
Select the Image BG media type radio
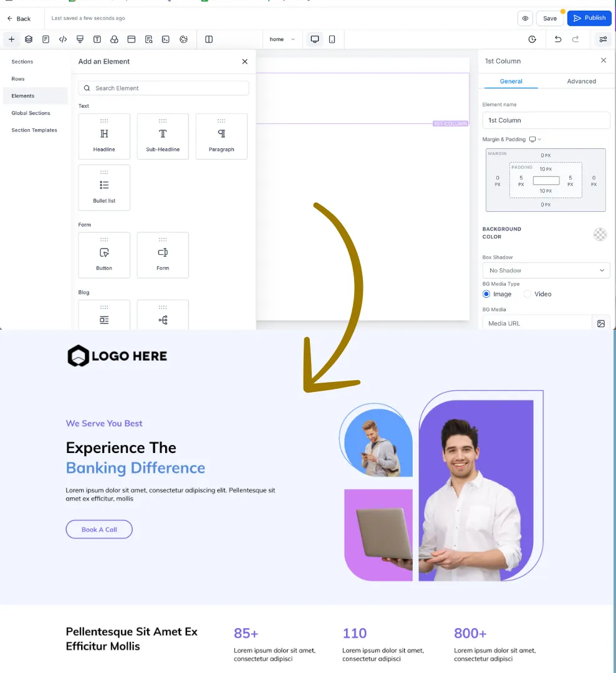pos(486,294)
